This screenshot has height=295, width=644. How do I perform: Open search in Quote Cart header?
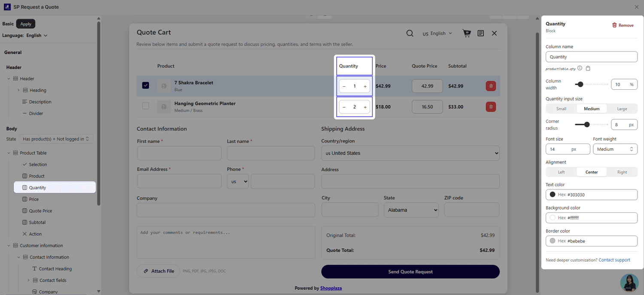click(x=410, y=33)
